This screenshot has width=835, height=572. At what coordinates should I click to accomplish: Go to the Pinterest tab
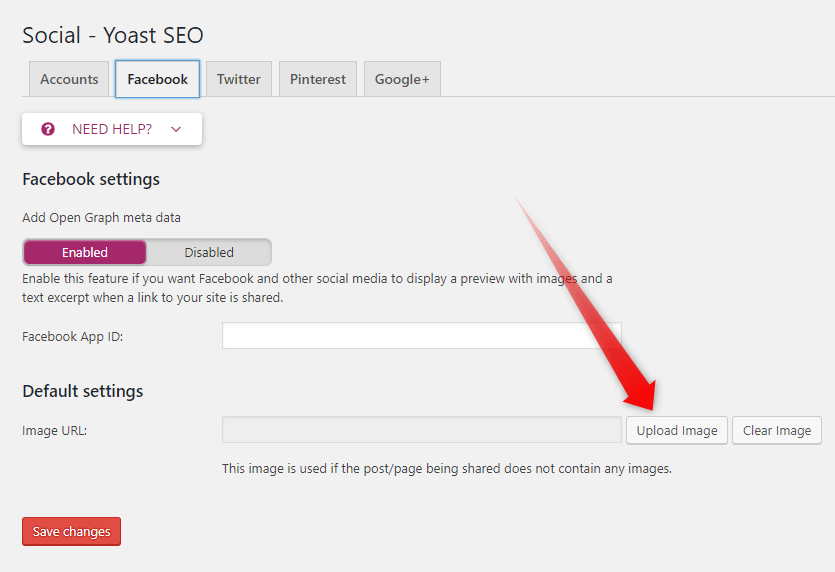pyautogui.click(x=318, y=79)
